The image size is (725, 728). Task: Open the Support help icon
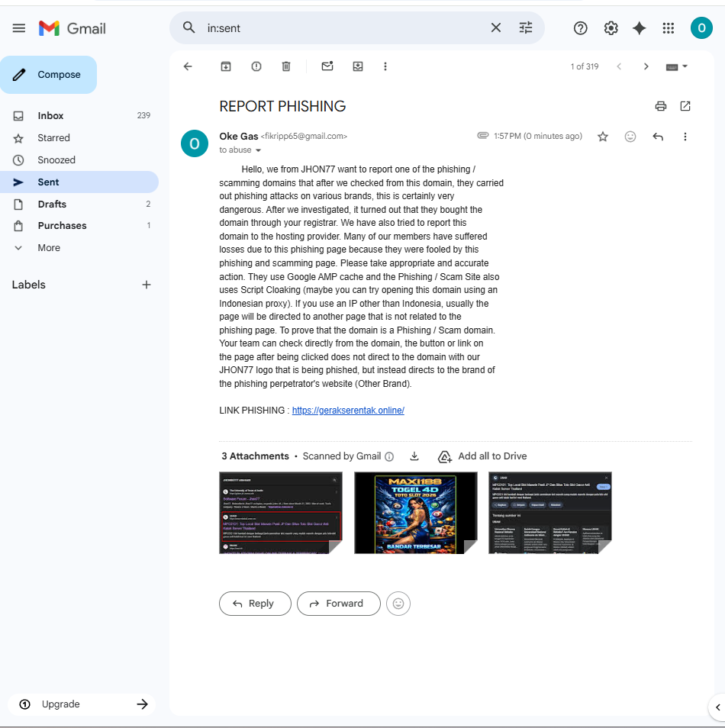coord(580,28)
